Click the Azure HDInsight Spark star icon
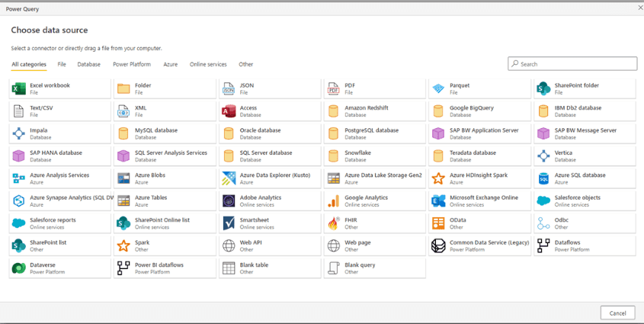The image size is (644, 324). click(x=439, y=178)
